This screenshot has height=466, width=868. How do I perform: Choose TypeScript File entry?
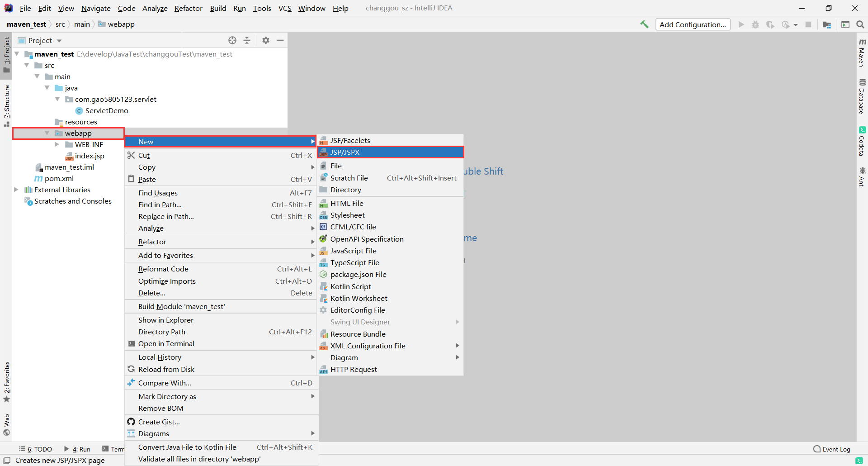391,262
